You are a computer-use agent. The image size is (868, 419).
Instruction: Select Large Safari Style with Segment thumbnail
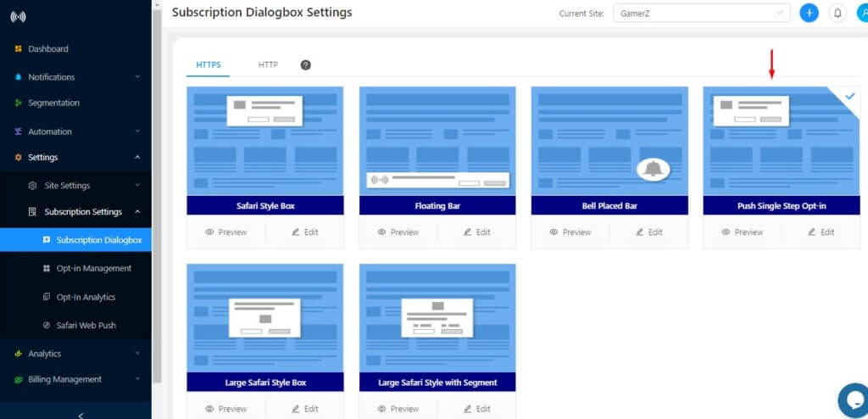tap(437, 318)
